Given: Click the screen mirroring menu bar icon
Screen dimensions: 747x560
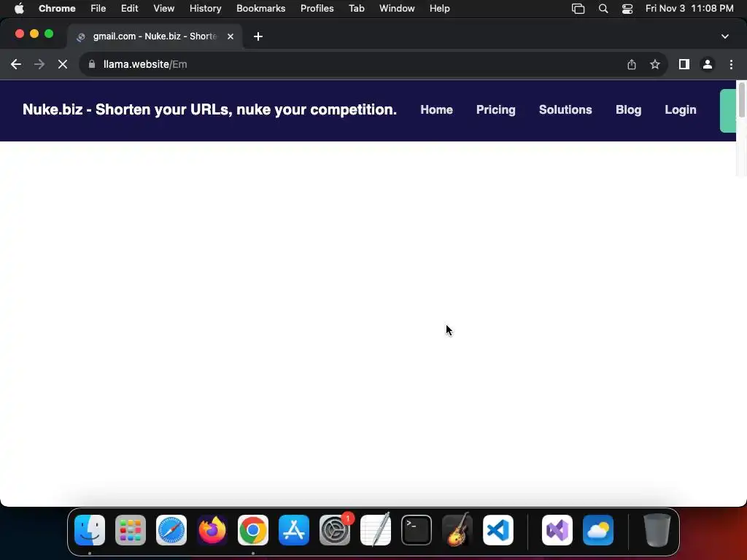Looking at the screenshot, I should 578,9.
